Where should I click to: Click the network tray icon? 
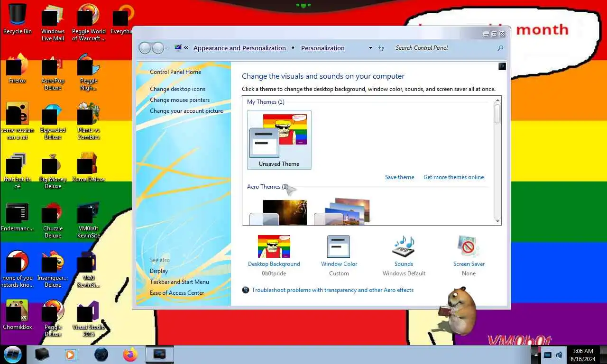(547, 355)
